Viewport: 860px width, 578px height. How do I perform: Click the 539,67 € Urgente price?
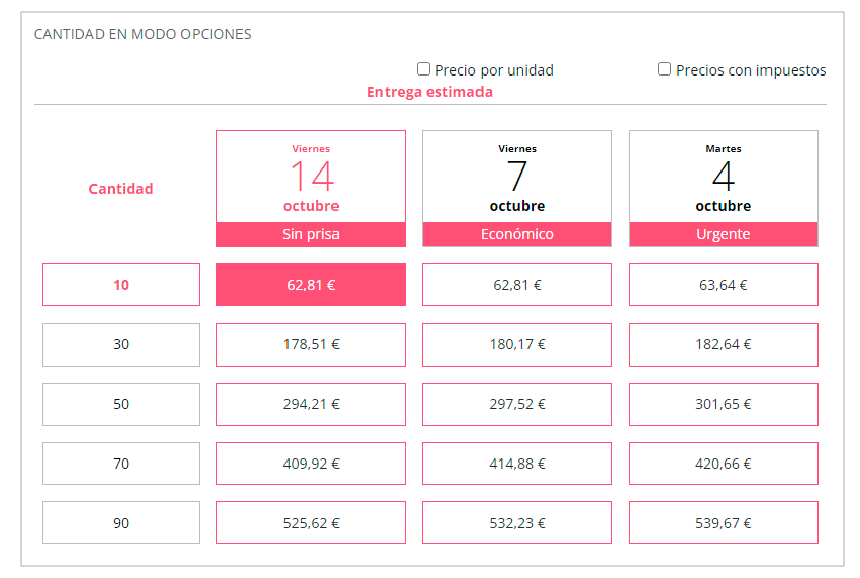pyautogui.click(x=723, y=522)
